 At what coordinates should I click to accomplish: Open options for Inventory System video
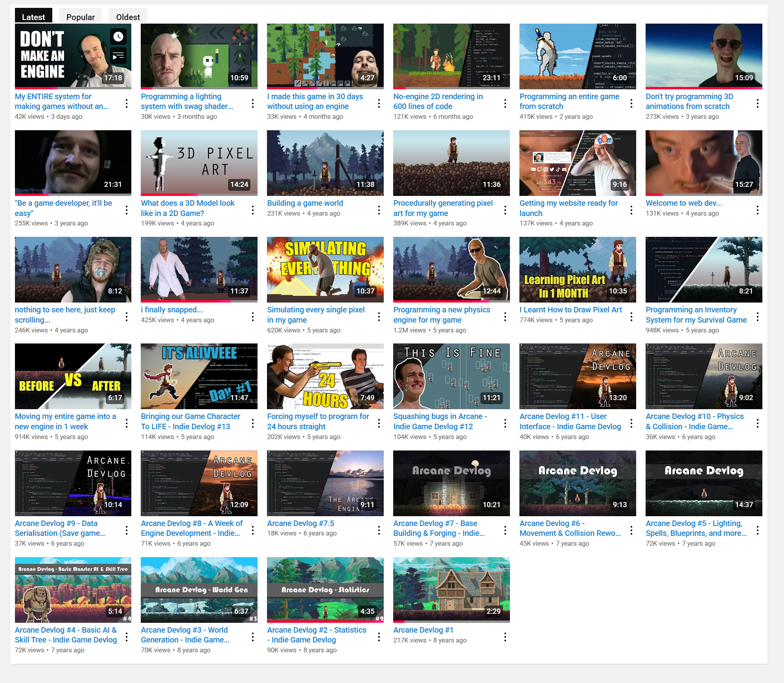tap(758, 317)
